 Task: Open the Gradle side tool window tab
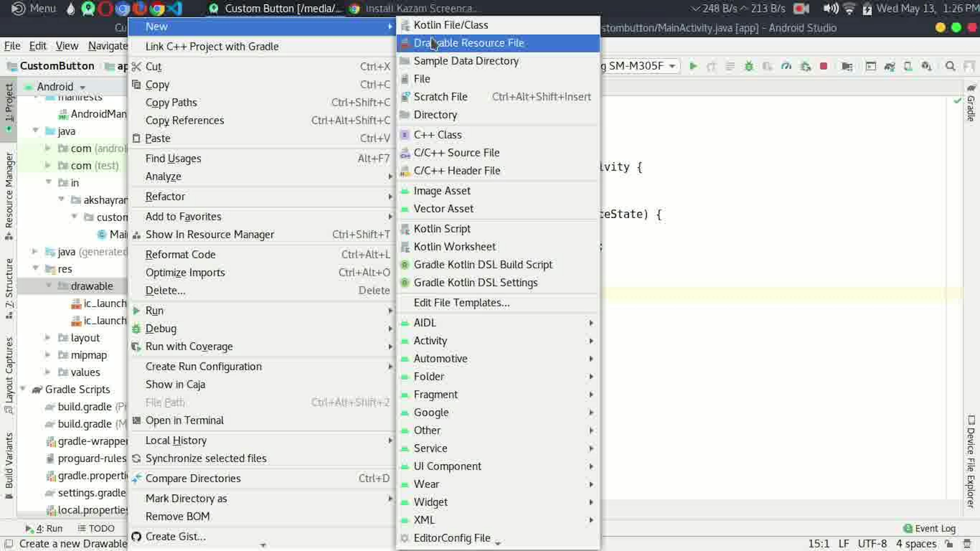coord(971,103)
